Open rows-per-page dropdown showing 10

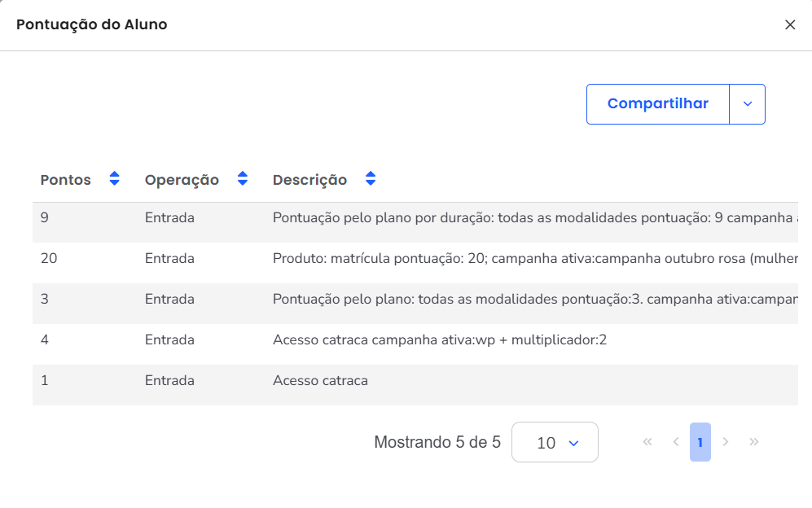coord(555,442)
